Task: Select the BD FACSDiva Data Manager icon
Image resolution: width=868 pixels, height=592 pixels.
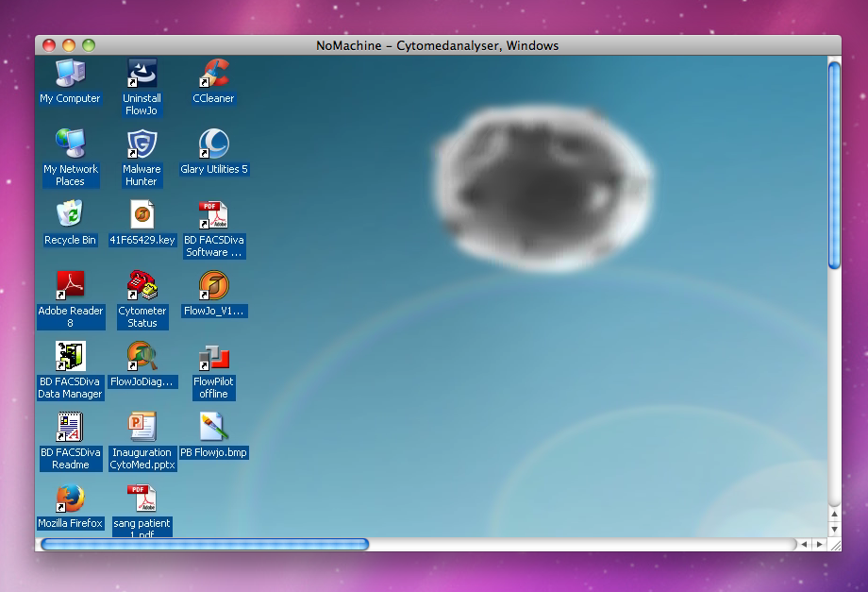Action: pyautogui.click(x=71, y=356)
